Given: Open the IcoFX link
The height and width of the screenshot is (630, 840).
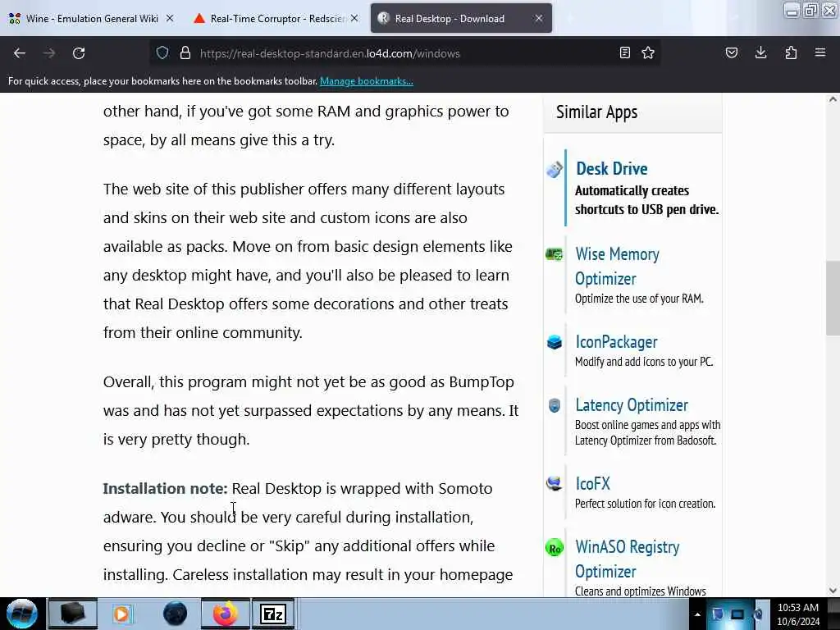Looking at the screenshot, I should click(x=592, y=483).
